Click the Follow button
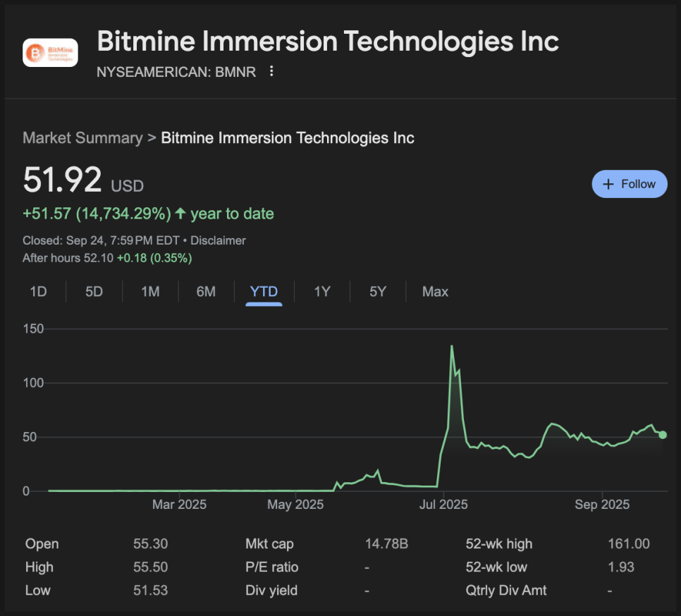The height and width of the screenshot is (616, 681). tap(630, 184)
